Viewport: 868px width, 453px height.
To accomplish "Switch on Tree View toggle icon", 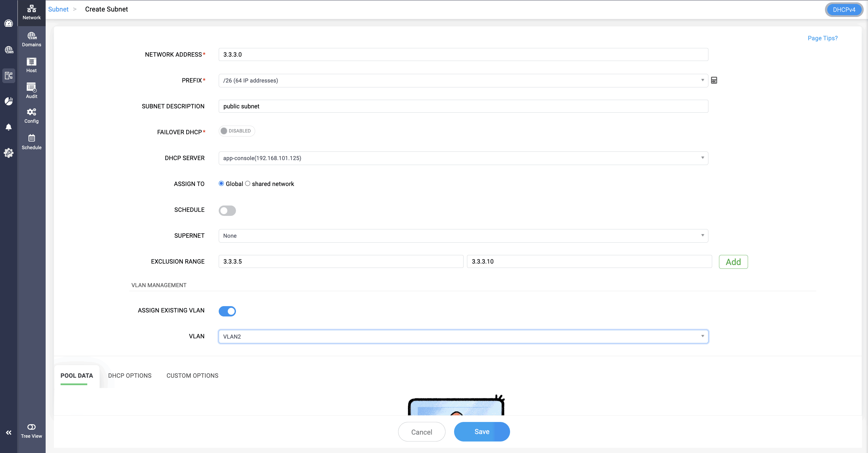I will (31, 427).
